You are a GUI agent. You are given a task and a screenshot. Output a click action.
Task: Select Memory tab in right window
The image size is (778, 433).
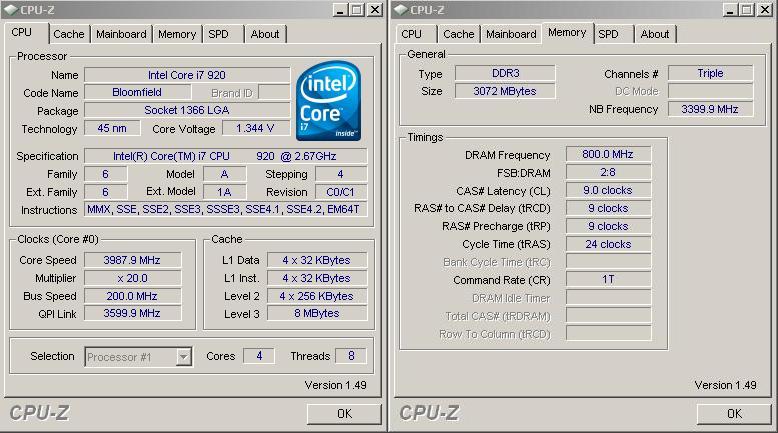click(567, 33)
